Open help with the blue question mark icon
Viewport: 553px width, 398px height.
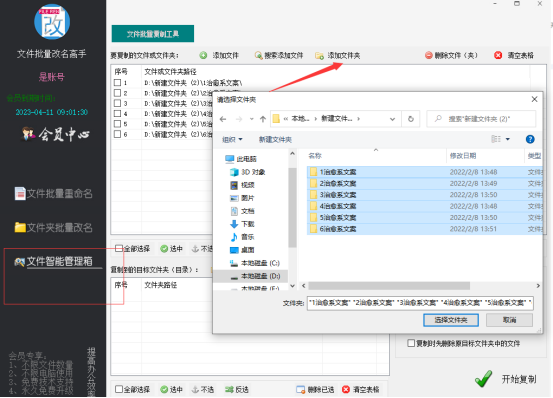click(530, 139)
